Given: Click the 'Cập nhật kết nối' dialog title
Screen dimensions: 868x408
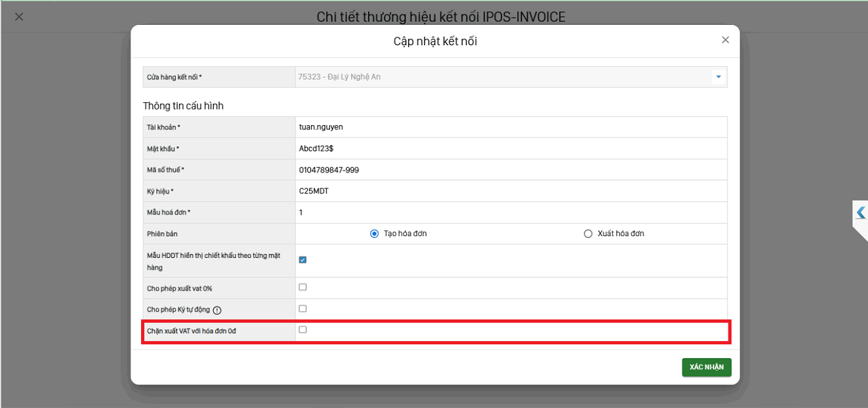Looking at the screenshot, I should pyautogui.click(x=435, y=41).
